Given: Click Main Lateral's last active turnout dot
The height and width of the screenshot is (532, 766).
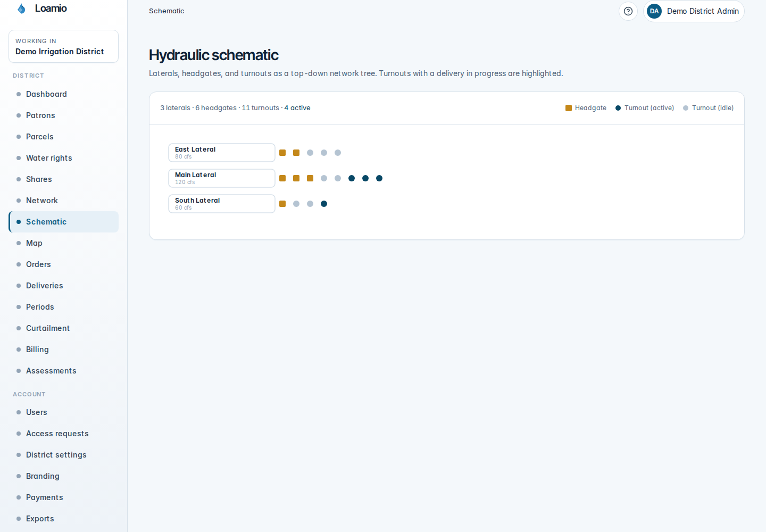Looking at the screenshot, I should click(379, 178).
